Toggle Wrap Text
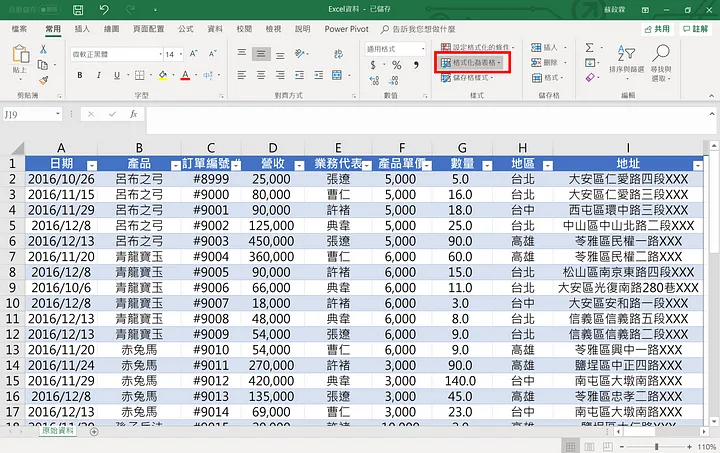 pyautogui.click(x=338, y=54)
